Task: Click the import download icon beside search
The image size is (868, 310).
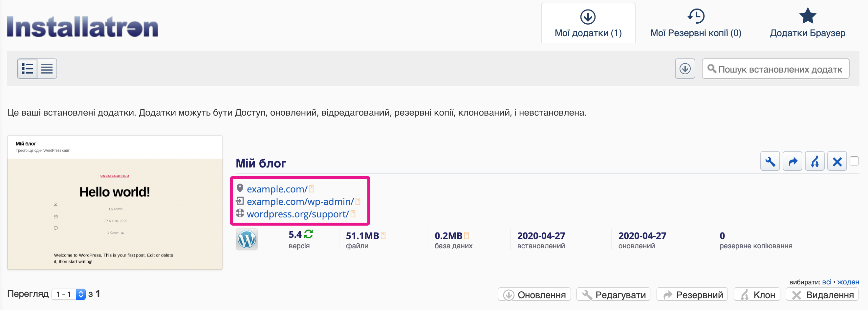Action: coord(685,69)
